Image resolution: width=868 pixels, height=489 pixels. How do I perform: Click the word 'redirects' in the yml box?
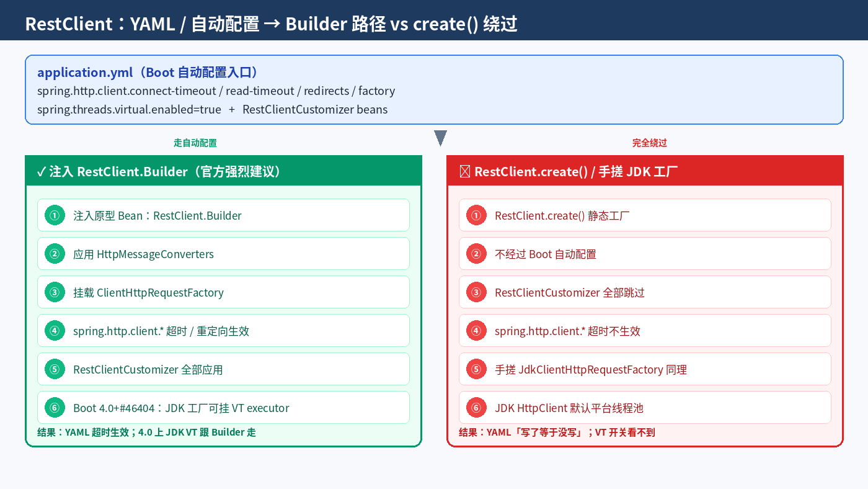click(326, 91)
